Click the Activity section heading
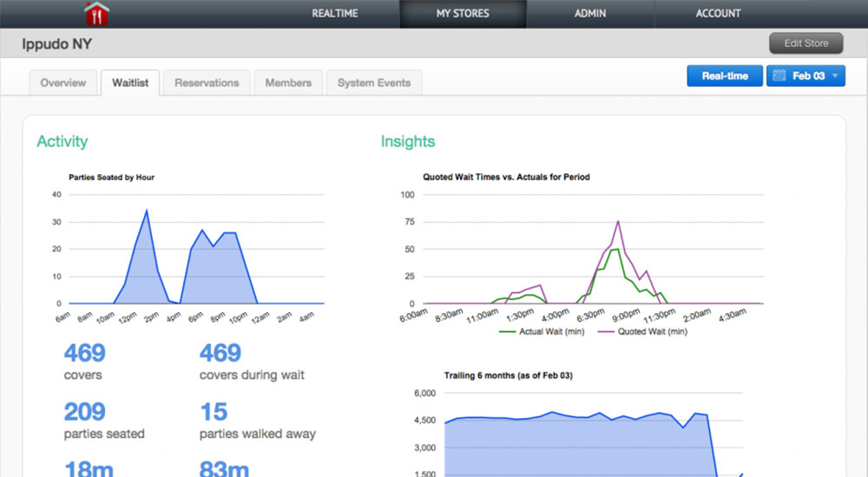This screenshot has width=868, height=477. [62, 141]
